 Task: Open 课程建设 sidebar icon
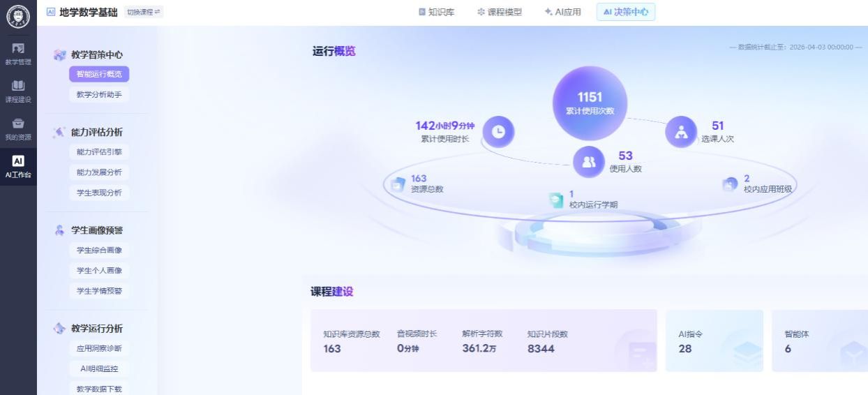pos(18,91)
